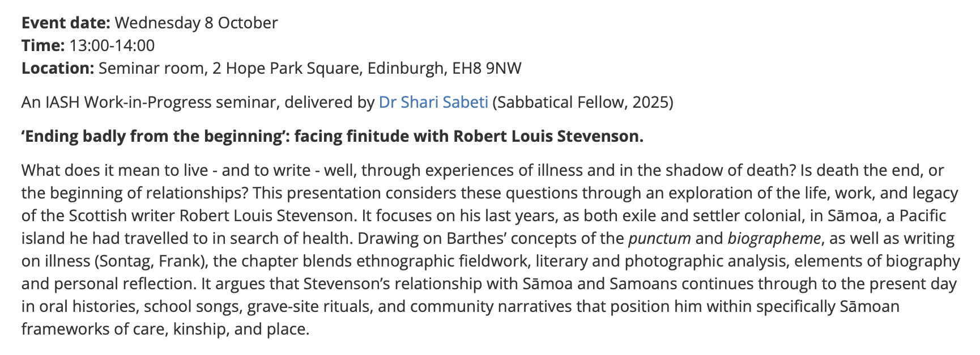Screen dimensions: 980x355
Task: Click the date text 'Wednesday 8 October'
Action: (x=196, y=23)
